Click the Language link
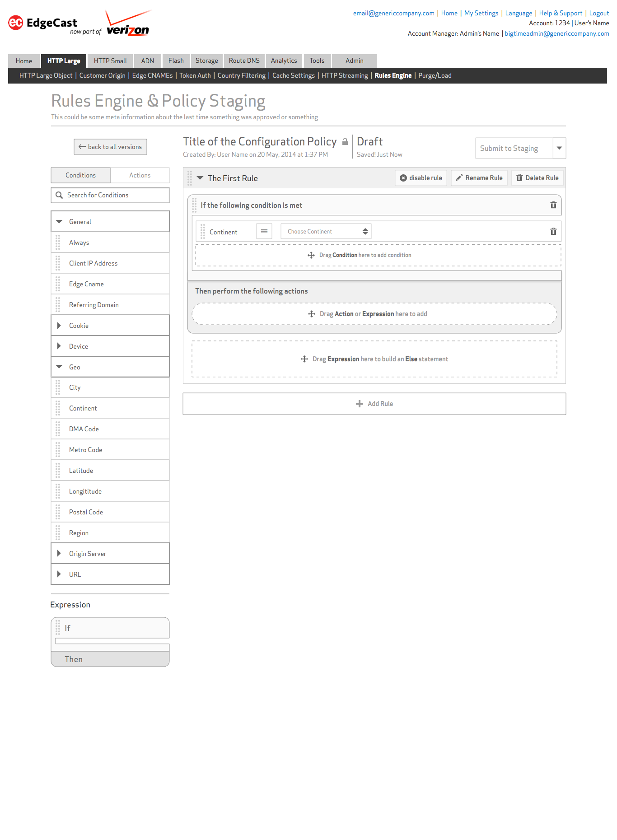Viewport: 617px width, 840px height. 519,13
